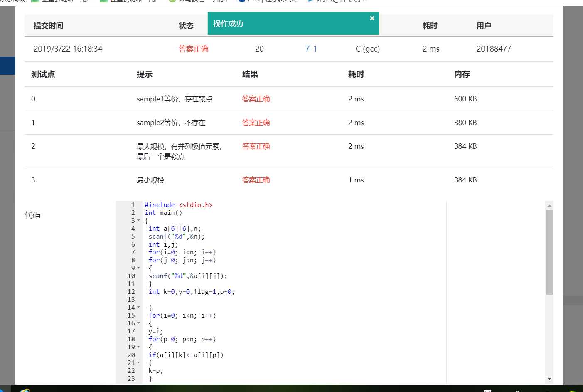Click 答案正确 result for test point 1
Viewport: 583px width, 392px height.
(256, 123)
